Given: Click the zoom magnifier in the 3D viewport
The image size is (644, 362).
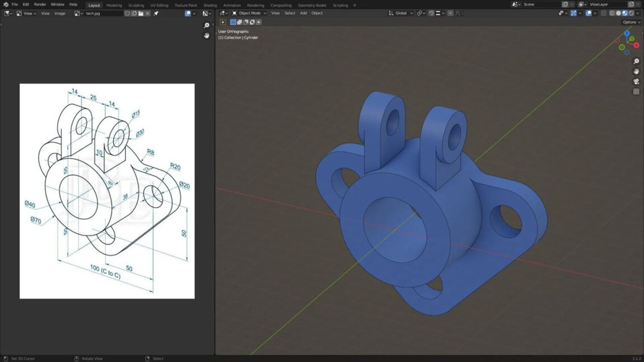Looking at the screenshot, I should 636,62.
